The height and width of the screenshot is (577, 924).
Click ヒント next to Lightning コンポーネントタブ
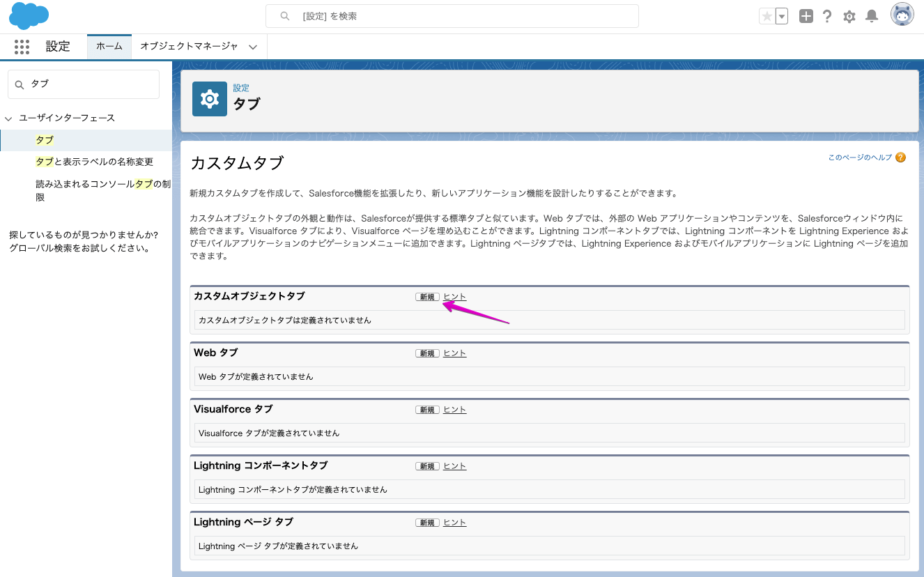(455, 466)
